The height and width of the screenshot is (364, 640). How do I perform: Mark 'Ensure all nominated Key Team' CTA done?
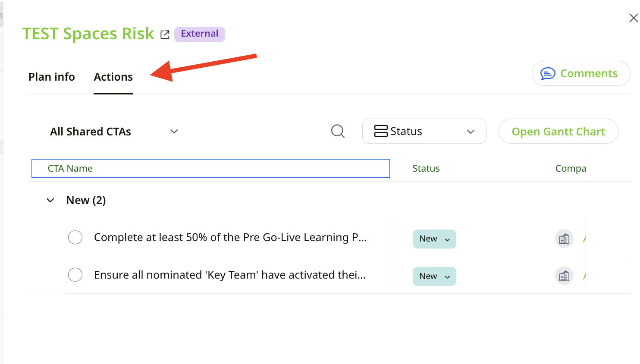click(75, 275)
